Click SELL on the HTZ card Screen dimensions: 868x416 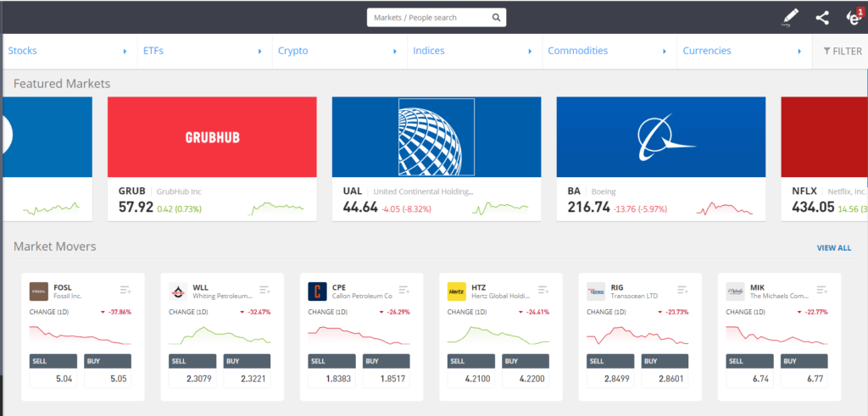tap(471, 361)
